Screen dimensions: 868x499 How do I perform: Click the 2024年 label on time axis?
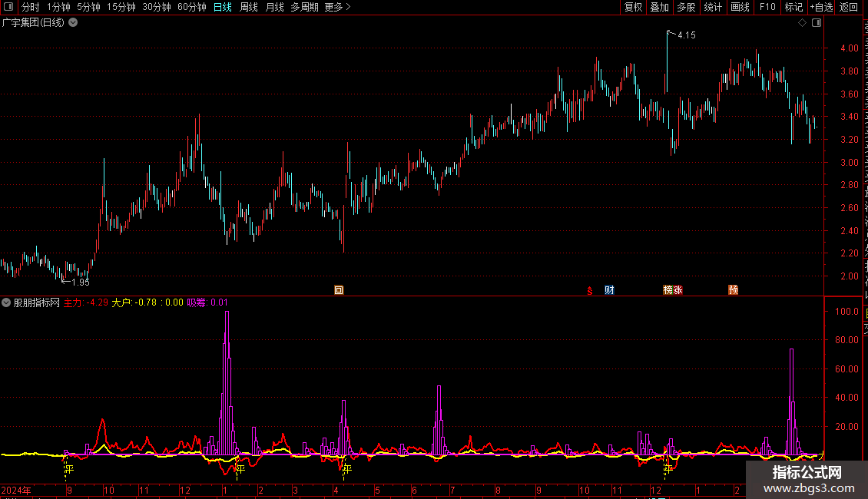(16, 490)
